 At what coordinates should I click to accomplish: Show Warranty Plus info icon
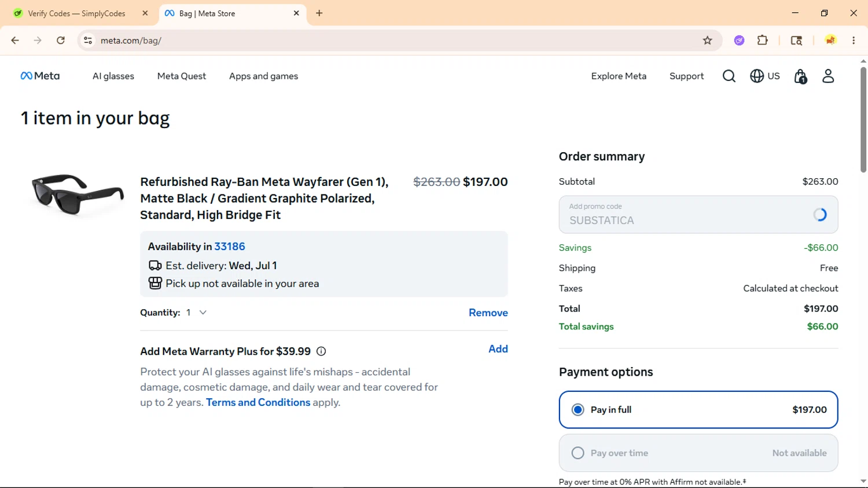click(x=321, y=351)
